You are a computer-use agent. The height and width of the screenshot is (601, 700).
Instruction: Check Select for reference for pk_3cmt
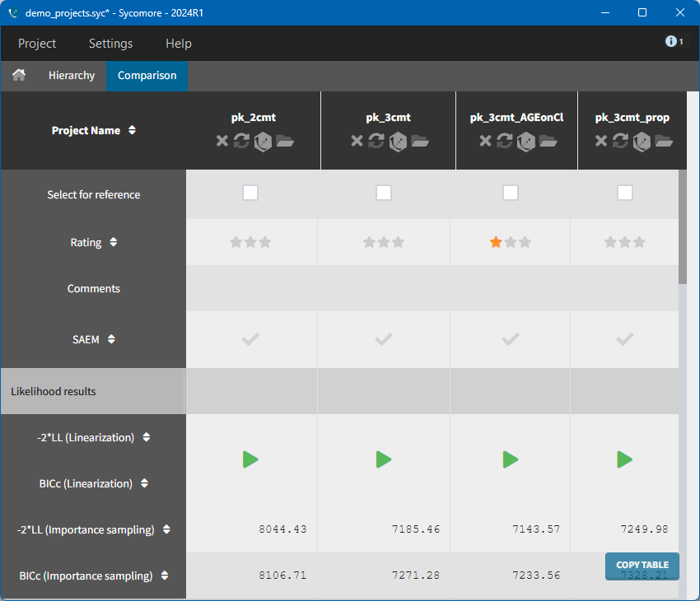tap(384, 193)
